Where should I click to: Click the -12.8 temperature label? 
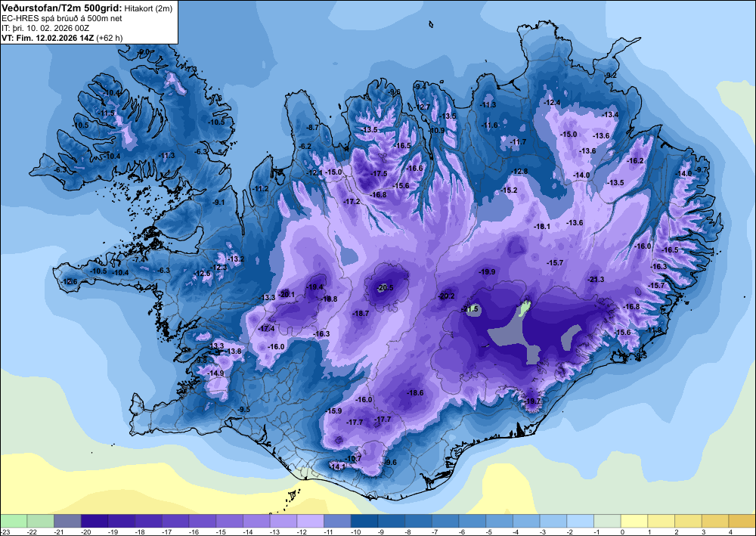tap(520, 172)
